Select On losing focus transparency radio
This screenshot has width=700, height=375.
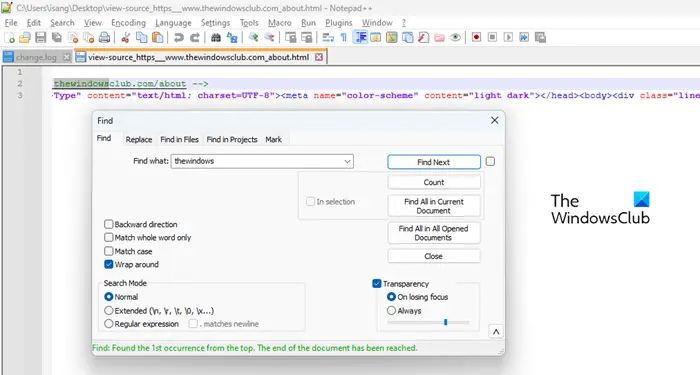(392, 296)
